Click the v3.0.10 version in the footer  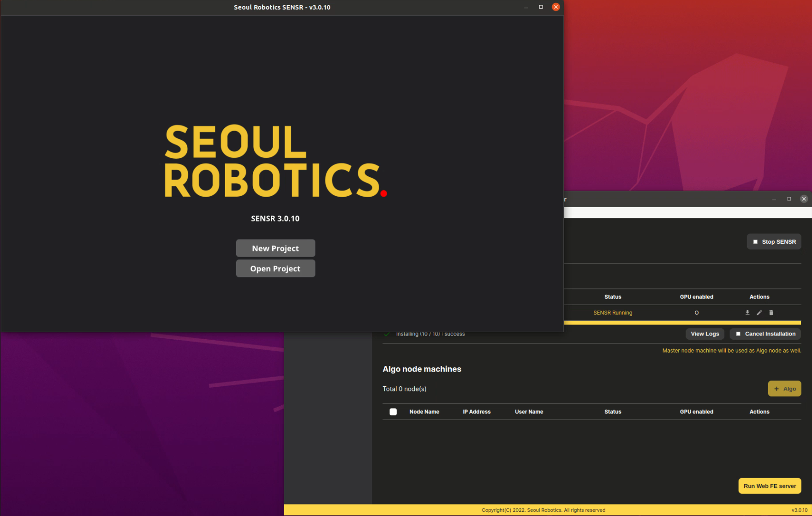click(x=799, y=510)
